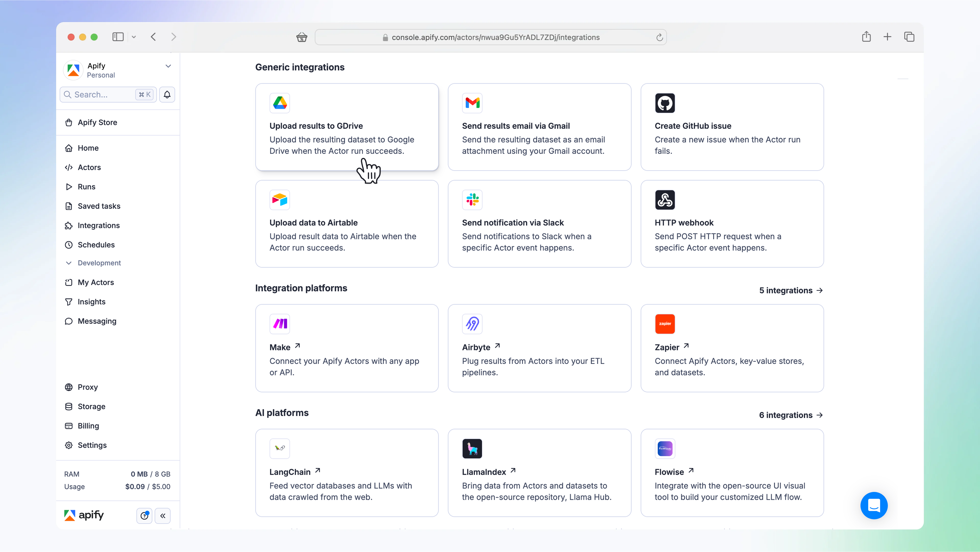Collapse the sidebar with the double-chevron button

point(163,516)
